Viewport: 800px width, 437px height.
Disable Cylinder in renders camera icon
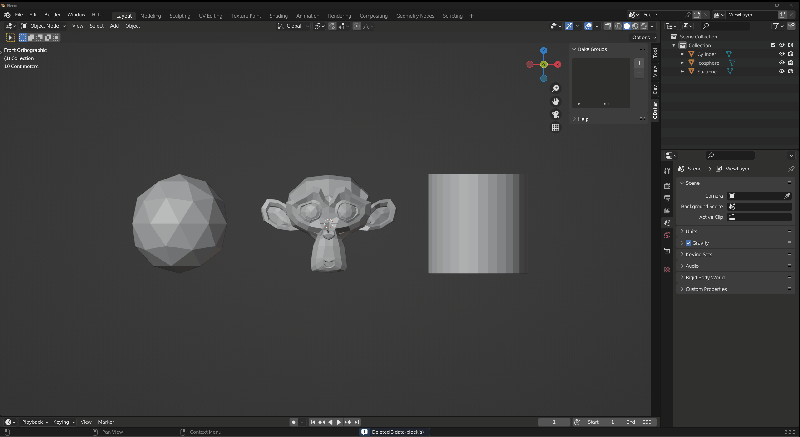click(x=790, y=54)
